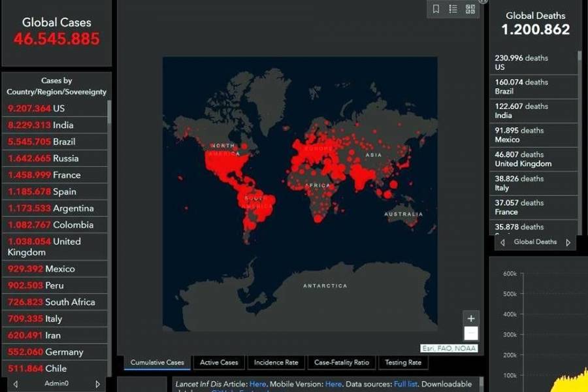The height and width of the screenshot is (392, 588).
Task: Open the Case-Fatality Ratio tab
Action: point(342,363)
